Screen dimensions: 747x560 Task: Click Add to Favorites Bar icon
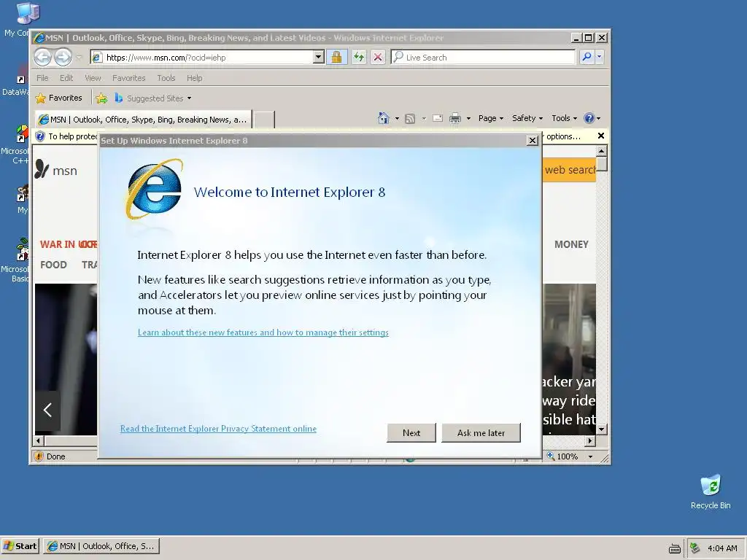click(x=101, y=98)
